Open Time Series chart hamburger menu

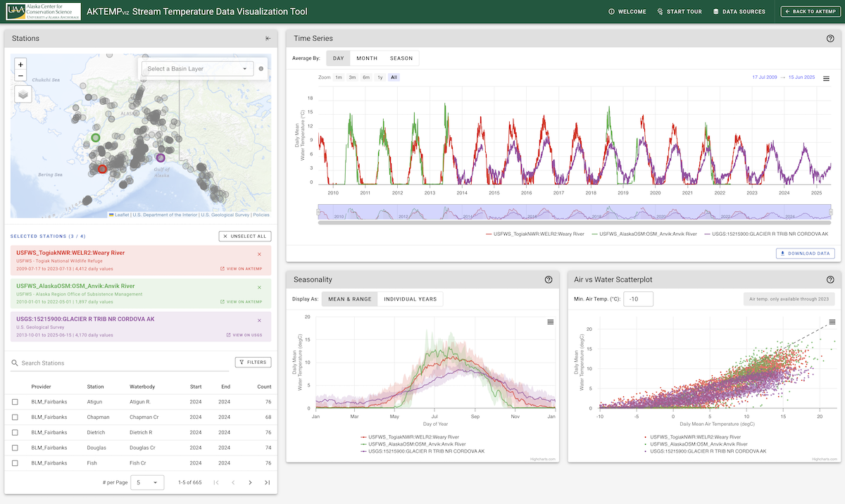click(x=826, y=79)
